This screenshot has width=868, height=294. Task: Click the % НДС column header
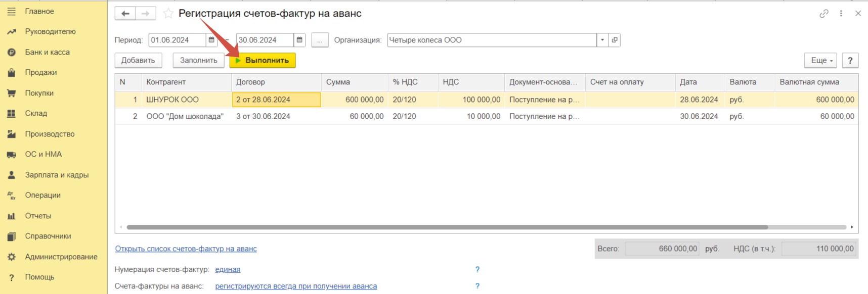(x=413, y=82)
